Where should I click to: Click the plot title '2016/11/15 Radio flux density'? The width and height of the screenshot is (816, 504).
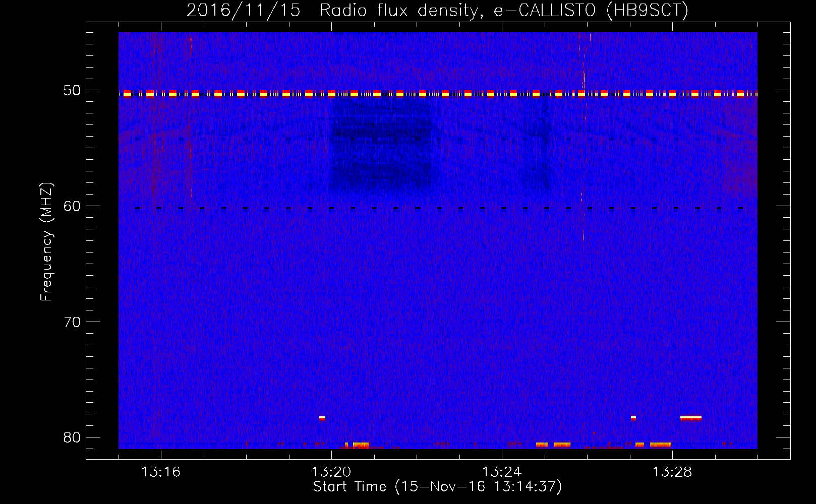click(x=437, y=10)
